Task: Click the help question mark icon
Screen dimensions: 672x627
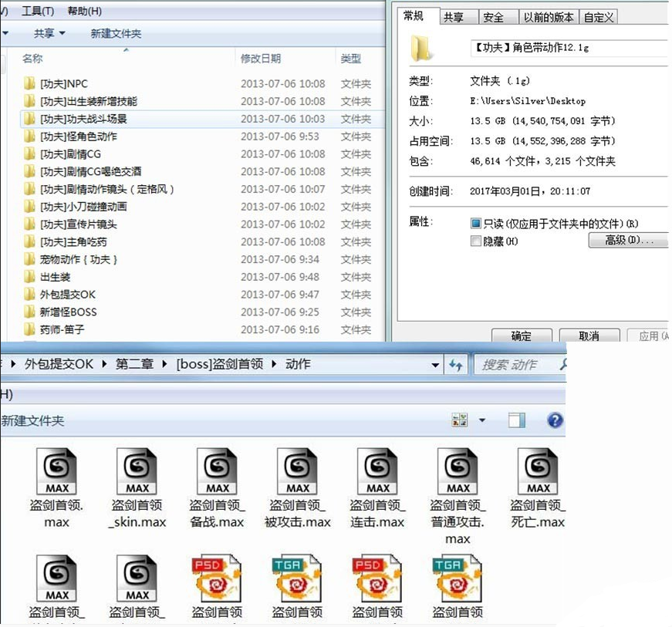Action: (555, 420)
